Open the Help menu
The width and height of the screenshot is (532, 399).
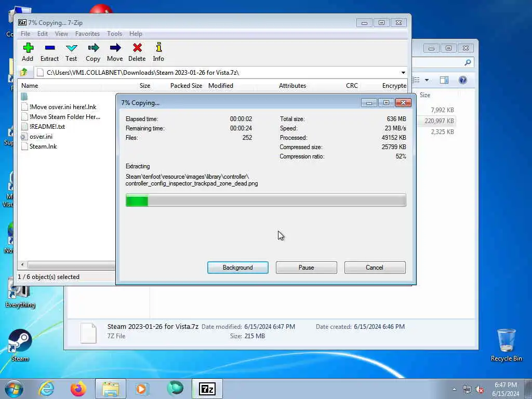click(136, 34)
